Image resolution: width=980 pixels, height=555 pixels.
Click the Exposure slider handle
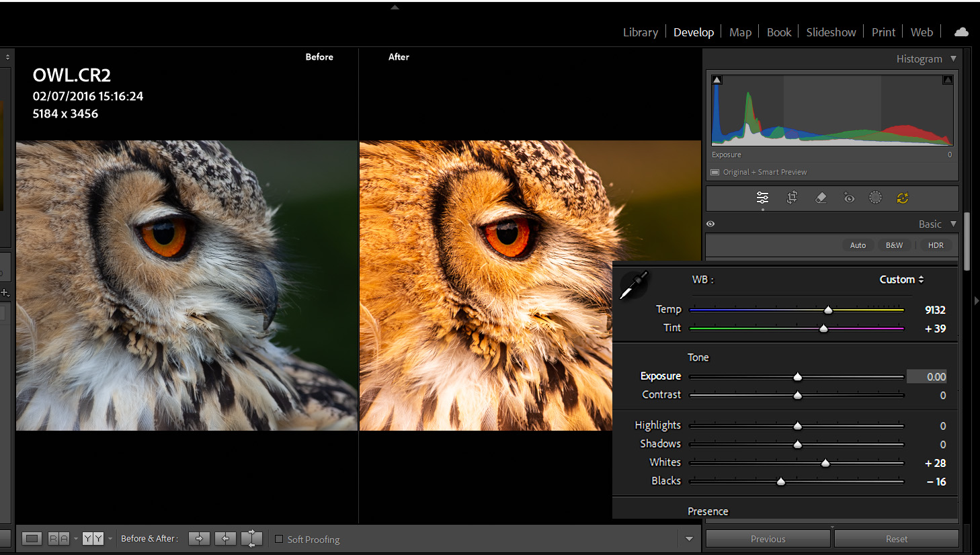(x=797, y=377)
